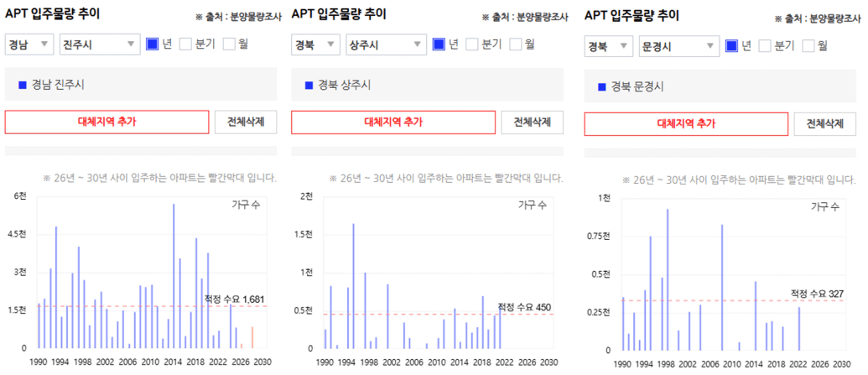
Task: Open the 상주시 city dropdown
Action: pyautogui.click(x=386, y=44)
